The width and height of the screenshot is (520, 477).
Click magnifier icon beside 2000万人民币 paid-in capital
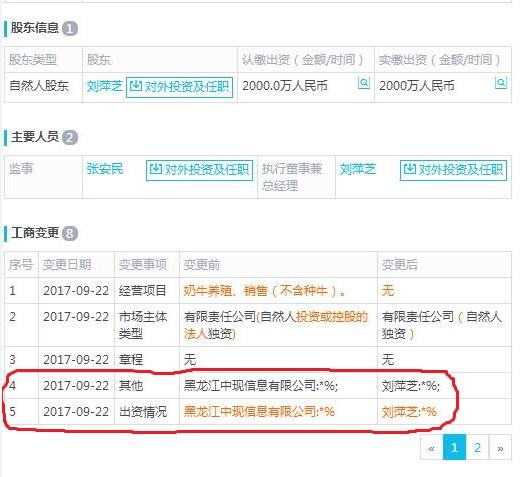[500, 83]
